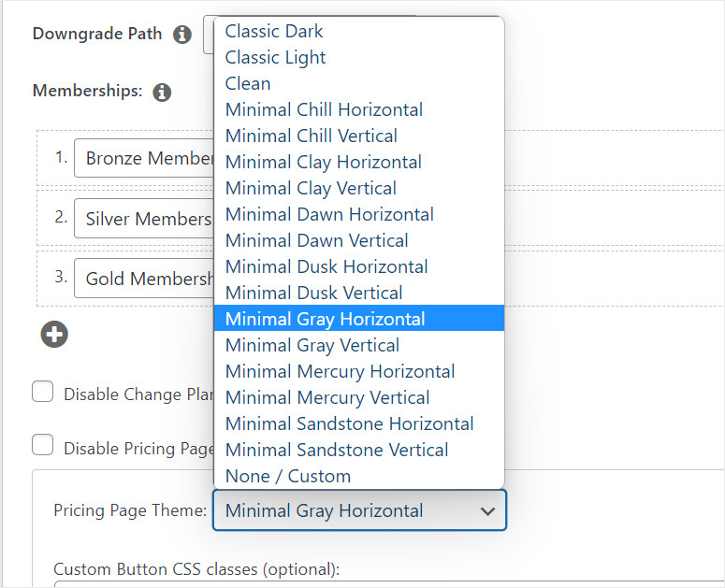Open the Gold Membership dropdown
The width and height of the screenshot is (725, 588).
pos(145,279)
